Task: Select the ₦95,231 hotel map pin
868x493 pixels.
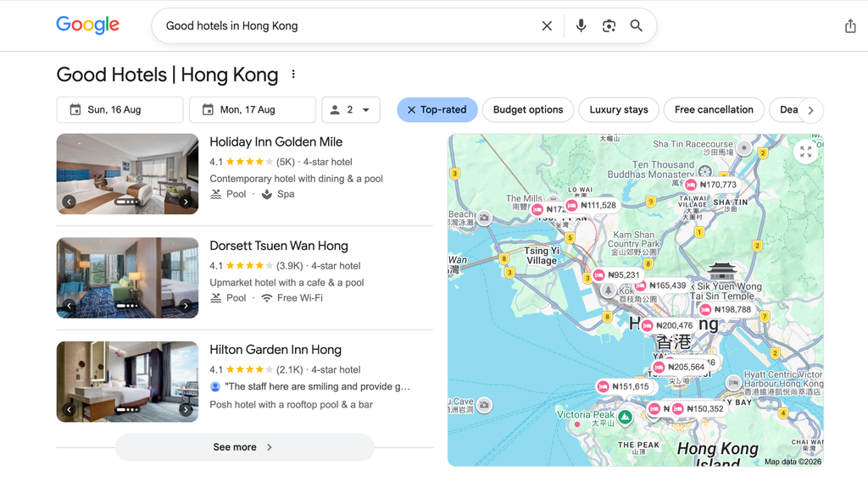Action: [x=617, y=275]
